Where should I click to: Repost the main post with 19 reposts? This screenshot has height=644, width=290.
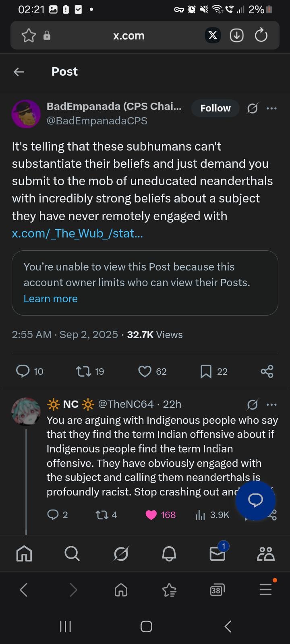tap(83, 371)
